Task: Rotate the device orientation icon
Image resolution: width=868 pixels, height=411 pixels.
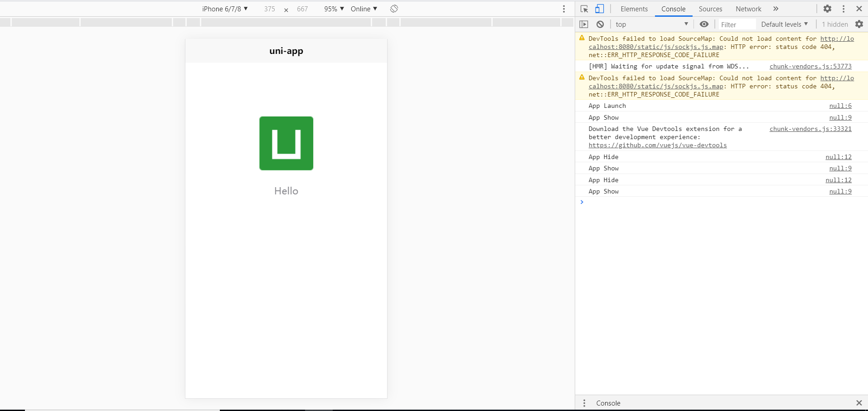Action: click(394, 9)
